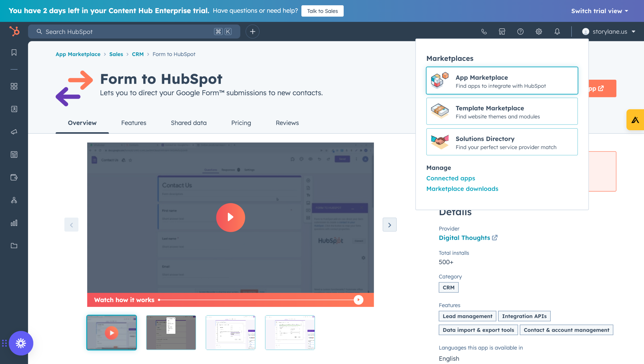Open notifications bell icon
The height and width of the screenshot is (364, 644).
[x=557, y=31]
